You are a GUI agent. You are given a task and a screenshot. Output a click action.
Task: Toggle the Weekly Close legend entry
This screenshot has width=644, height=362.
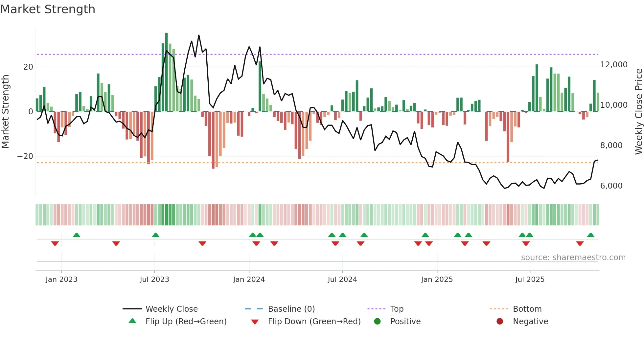[x=171, y=309]
